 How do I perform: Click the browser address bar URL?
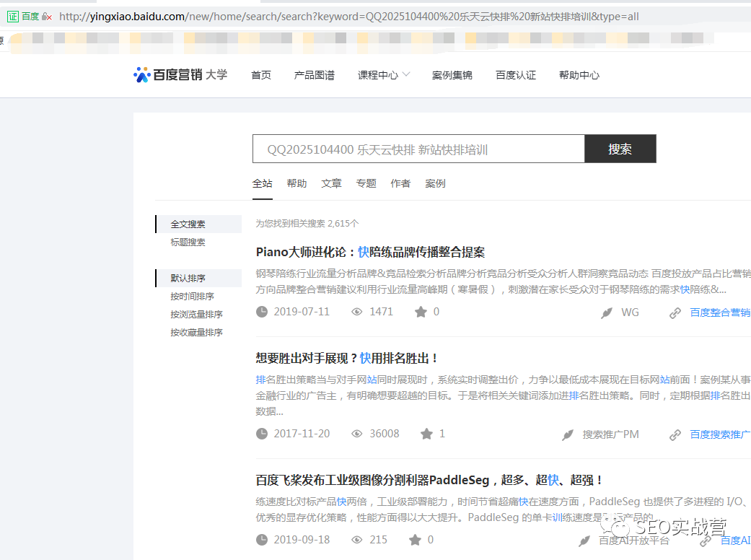tap(349, 17)
